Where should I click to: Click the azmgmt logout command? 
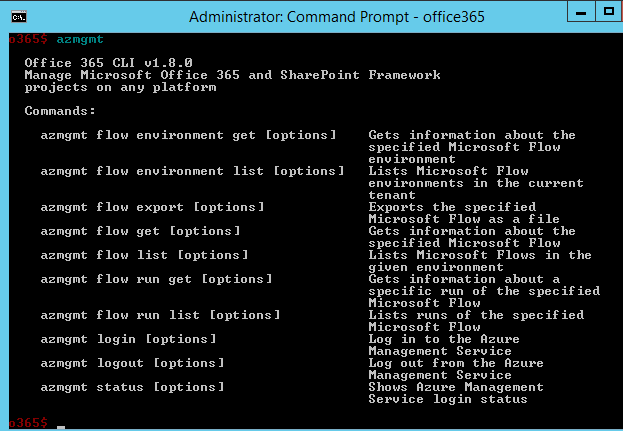(132, 363)
